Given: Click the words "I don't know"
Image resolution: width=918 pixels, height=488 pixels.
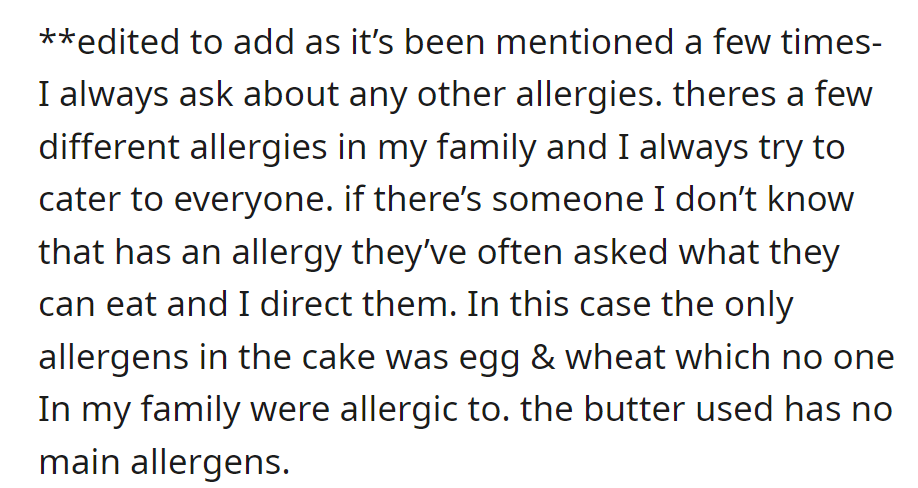Looking at the screenshot, I should pyautogui.click(x=753, y=200).
